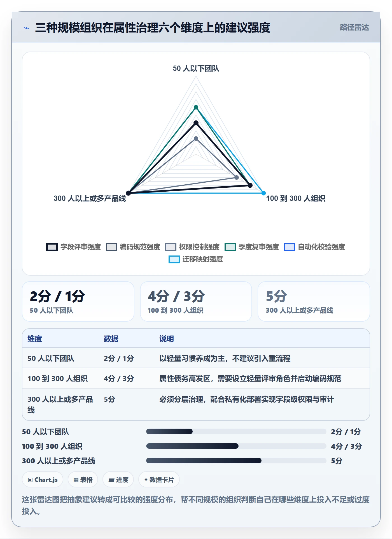This screenshot has height=539, width=392.
Task: Click the 进度 tag chip
Action: coord(118,480)
